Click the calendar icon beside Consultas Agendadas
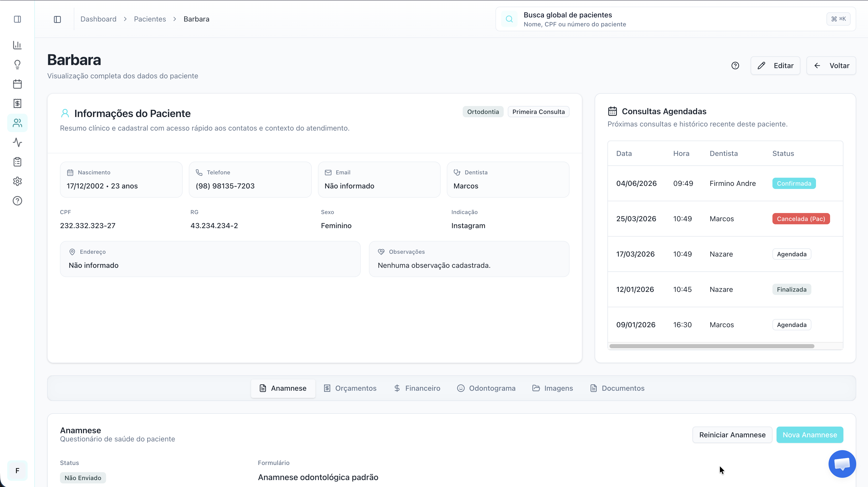The height and width of the screenshot is (487, 868). click(x=612, y=111)
